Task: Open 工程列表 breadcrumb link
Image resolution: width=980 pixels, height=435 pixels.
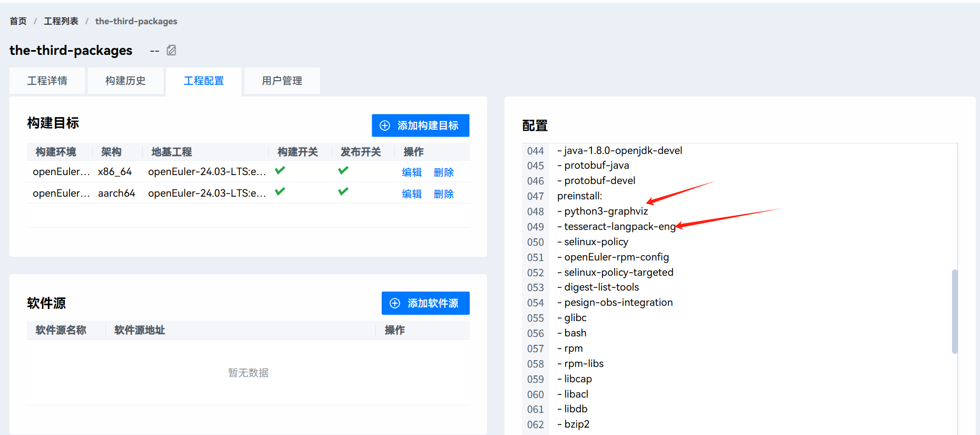Action: (61, 21)
